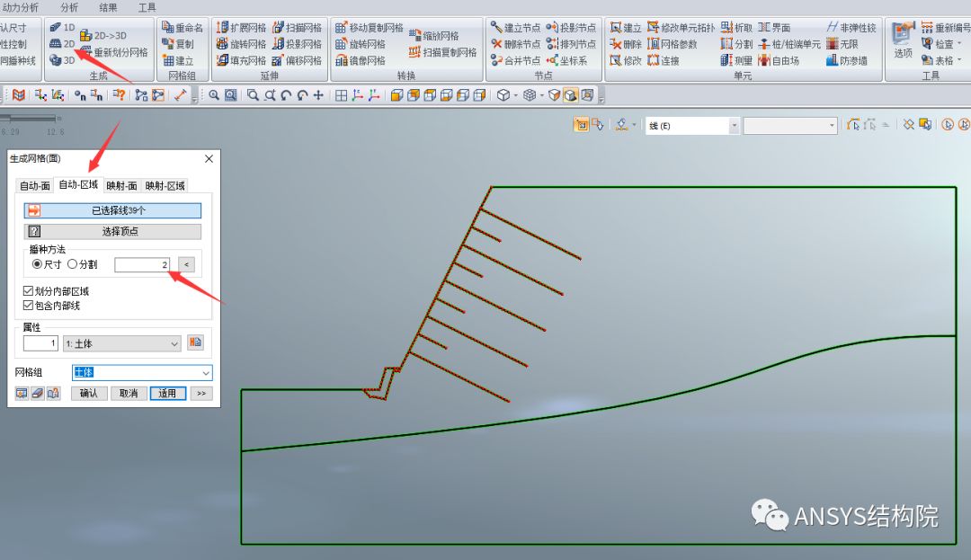Click the property ID field showing 1
Image resolution: width=971 pixels, height=560 pixels.
coord(40,343)
